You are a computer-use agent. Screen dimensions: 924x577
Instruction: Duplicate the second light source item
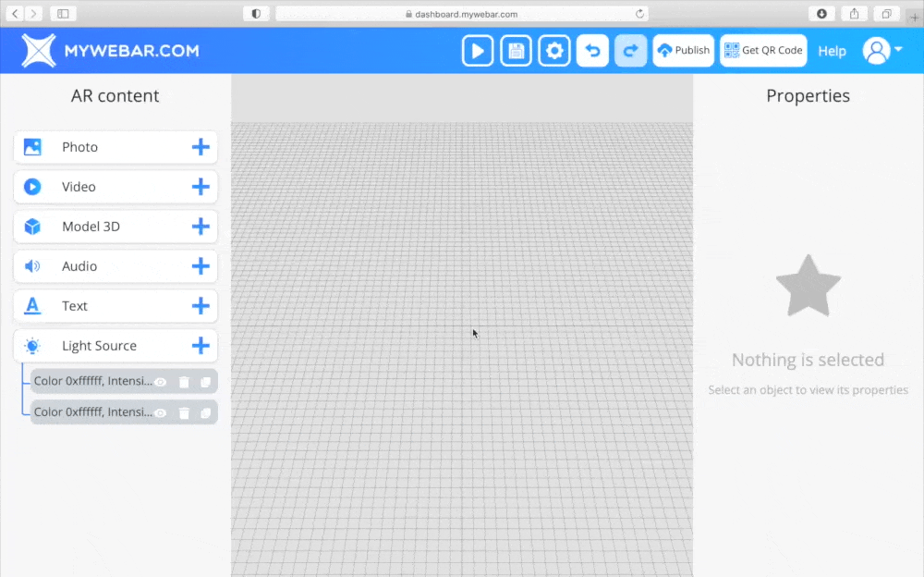tap(206, 413)
